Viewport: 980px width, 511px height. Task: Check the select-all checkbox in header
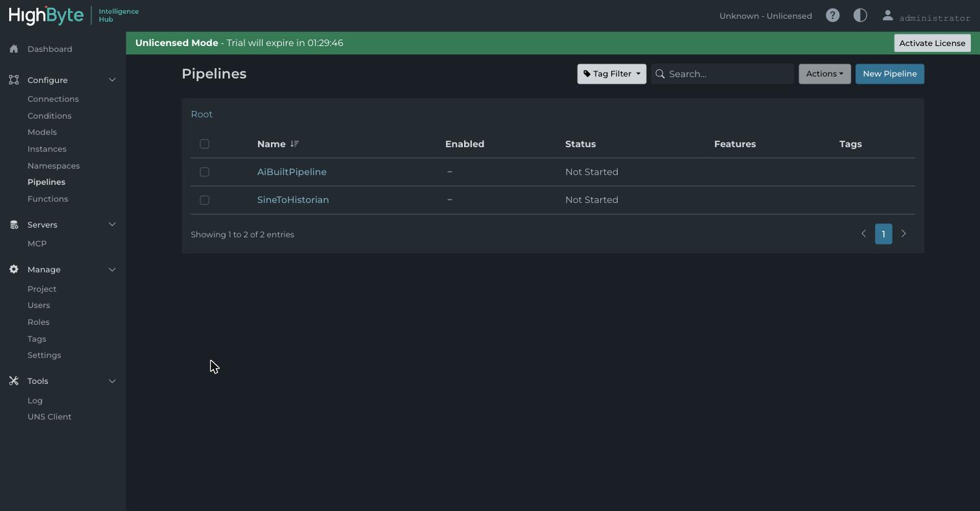point(204,144)
